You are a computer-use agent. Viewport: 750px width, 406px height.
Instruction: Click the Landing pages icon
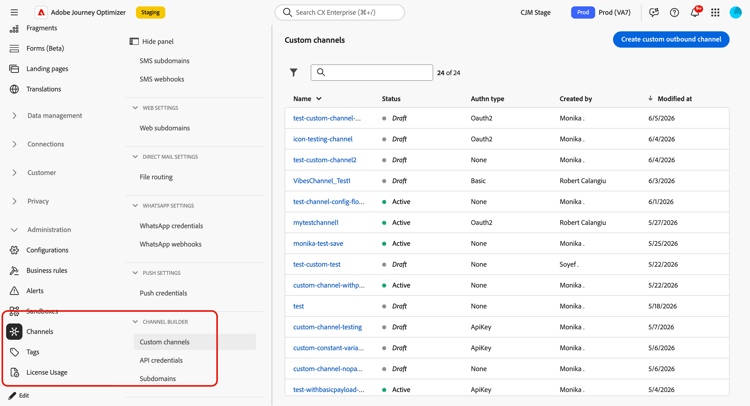tap(14, 69)
